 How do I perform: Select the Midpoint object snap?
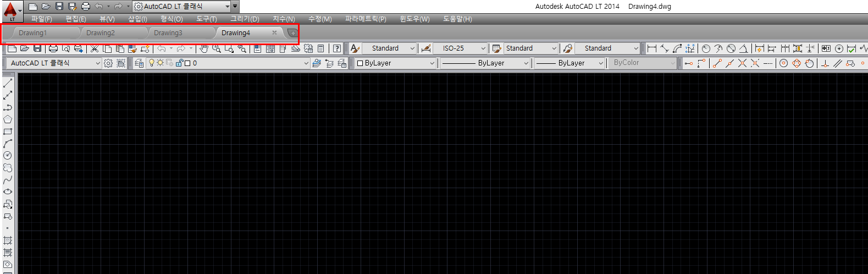pyautogui.click(x=729, y=63)
